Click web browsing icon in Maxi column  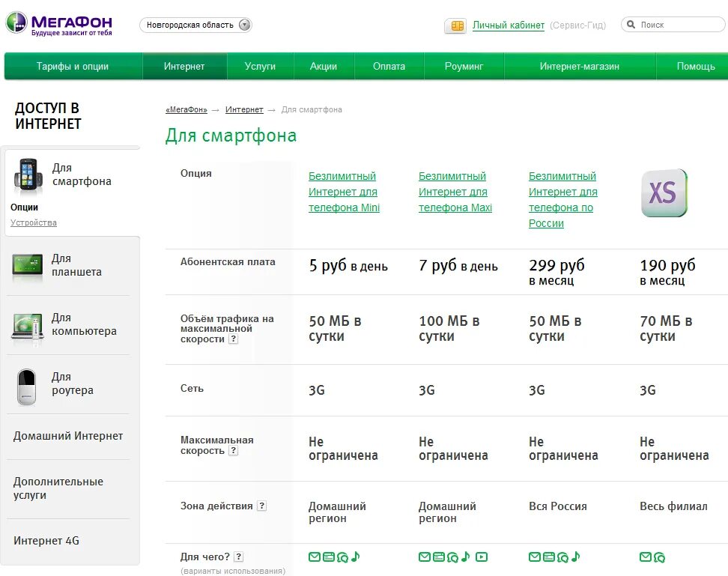pyautogui.click(x=438, y=557)
